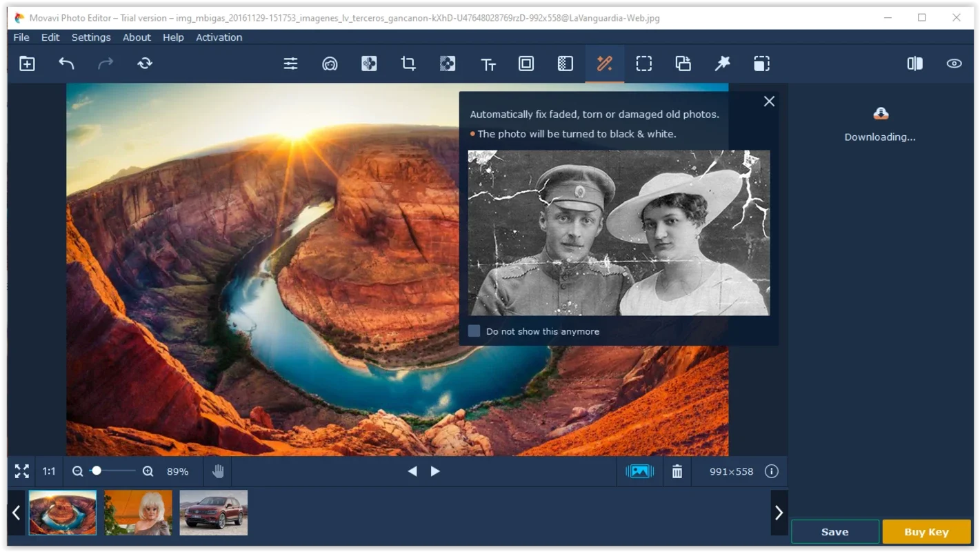Undo the last action
The image size is (980, 552).
66,63
